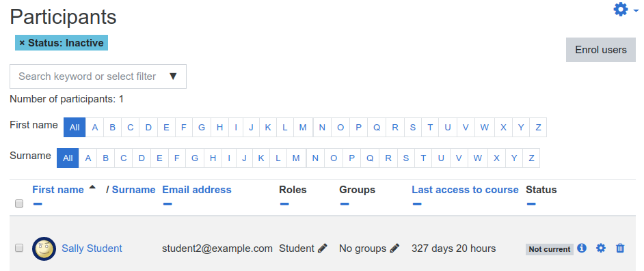Open the edit enrolment gear for Sally Student

(601, 248)
